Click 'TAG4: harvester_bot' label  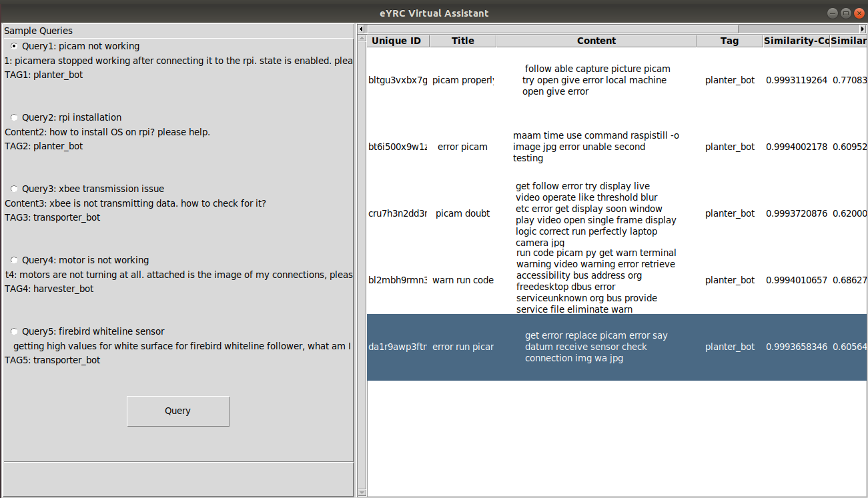pos(49,289)
